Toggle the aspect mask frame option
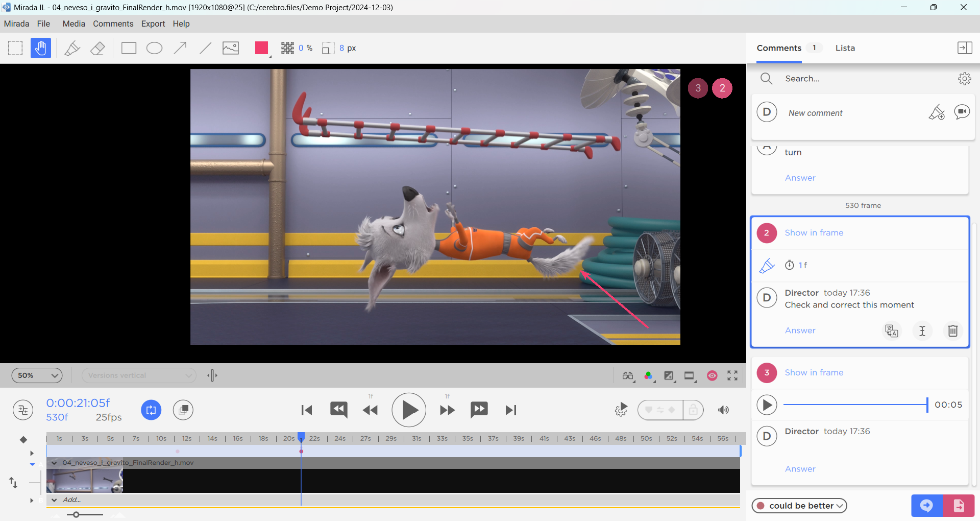This screenshot has height=521, width=980. 690,376
